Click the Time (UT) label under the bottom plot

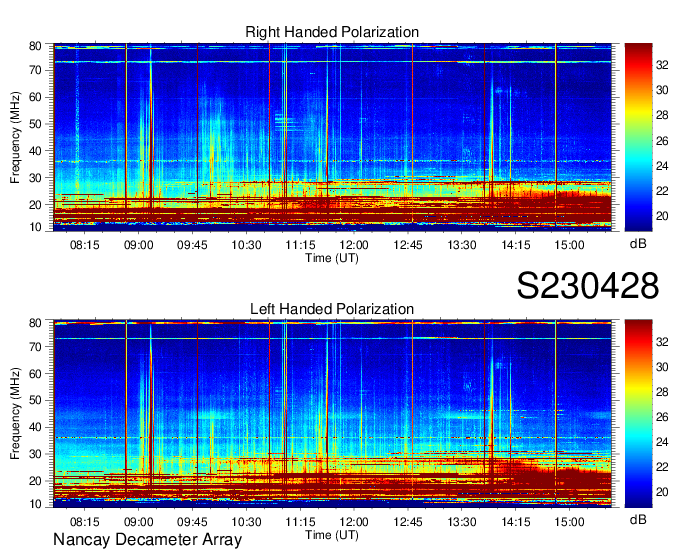point(332,535)
